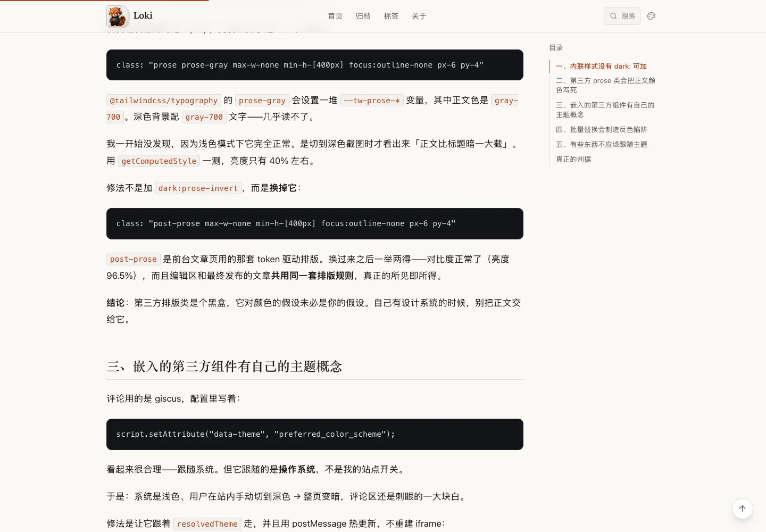Click the prose-gray max-w-none code block
766x532 pixels.
point(315,65)
